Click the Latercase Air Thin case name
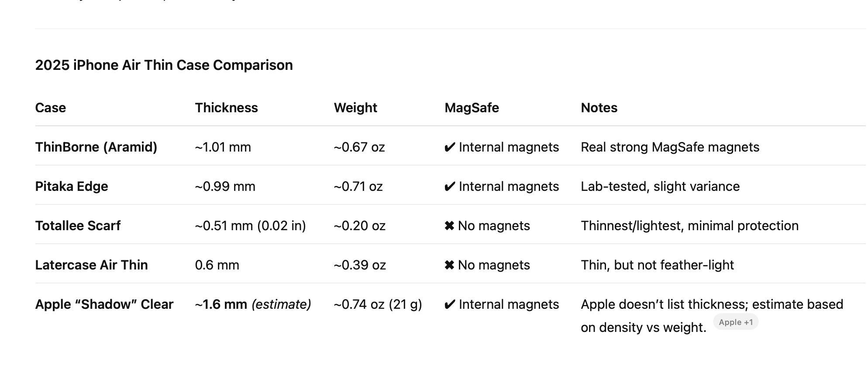 click(91, 265)
